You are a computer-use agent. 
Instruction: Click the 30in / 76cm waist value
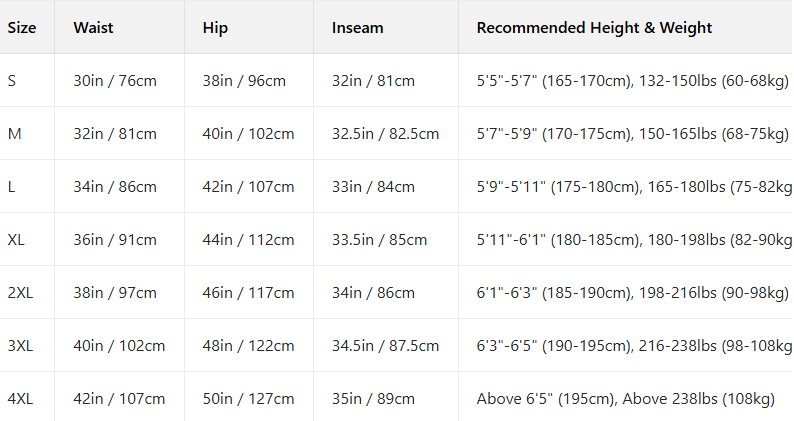pos(115,81)
